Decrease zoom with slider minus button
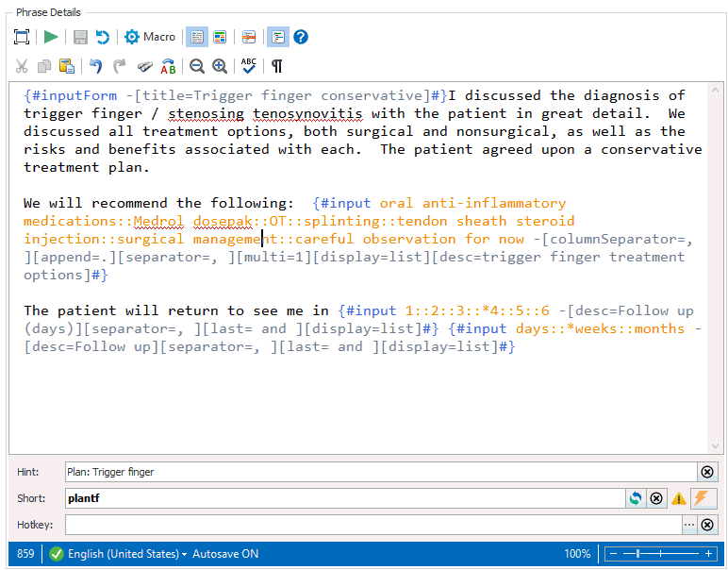Image resolution: width=728 pixels, height=570 pixels. [x=613, y=554]
